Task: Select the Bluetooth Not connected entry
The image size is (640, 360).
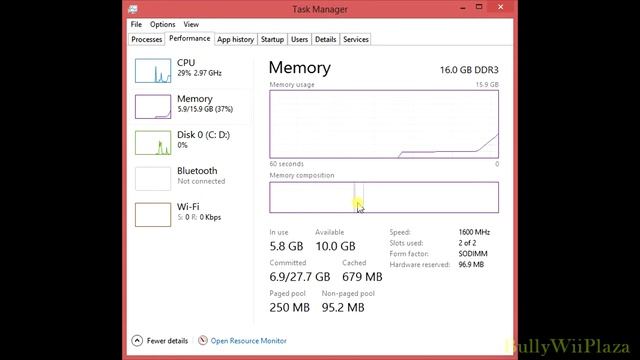Action: 191,178
